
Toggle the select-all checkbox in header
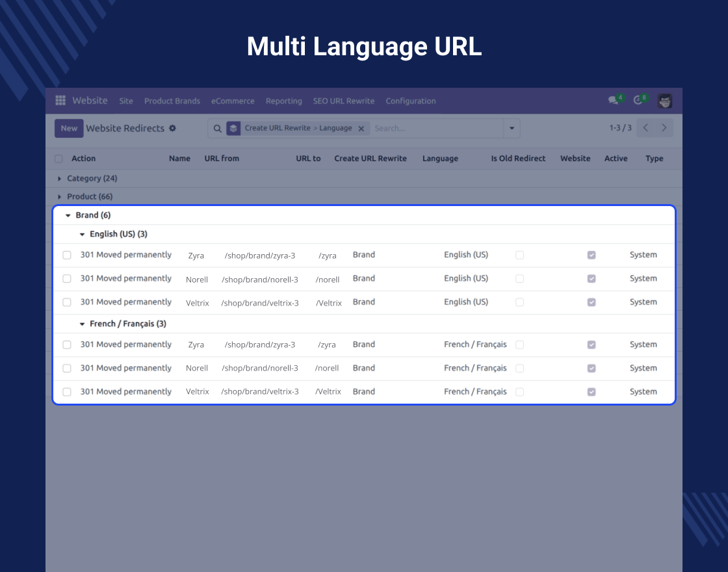pos(58,159)
